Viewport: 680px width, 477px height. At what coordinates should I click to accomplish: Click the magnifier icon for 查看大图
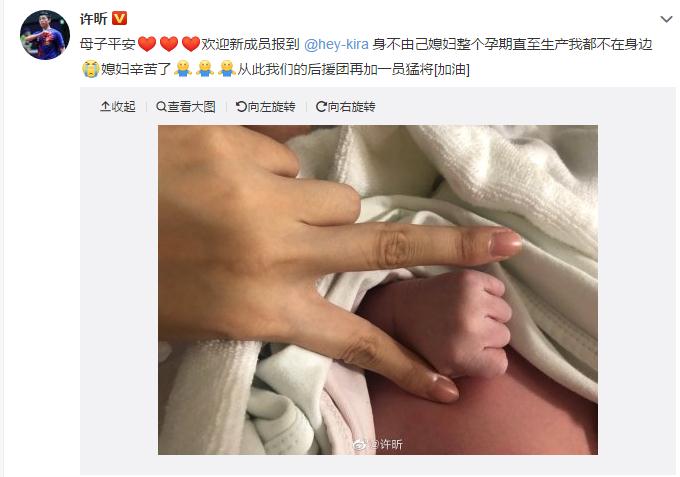[161, 106]
